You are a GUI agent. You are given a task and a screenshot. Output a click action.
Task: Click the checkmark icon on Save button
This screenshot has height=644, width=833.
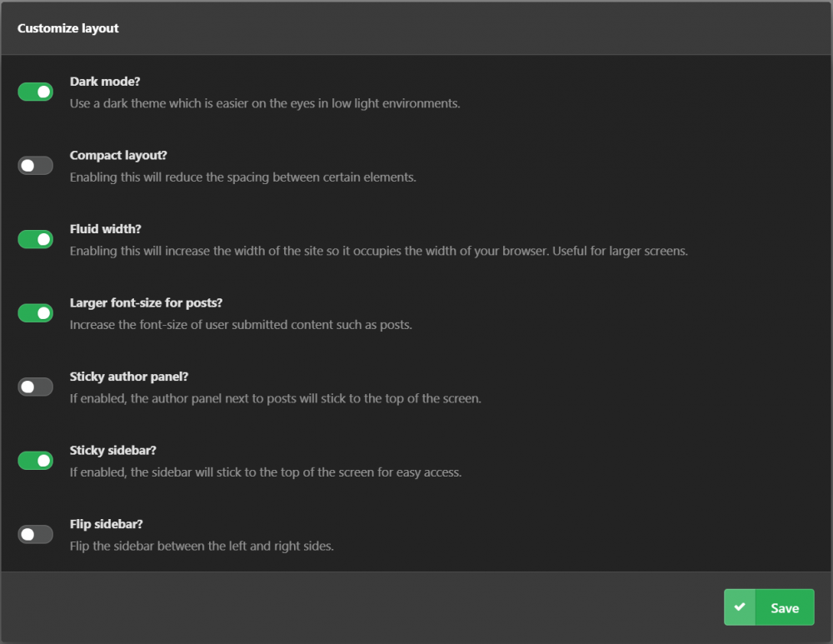[x=740, y=607]
